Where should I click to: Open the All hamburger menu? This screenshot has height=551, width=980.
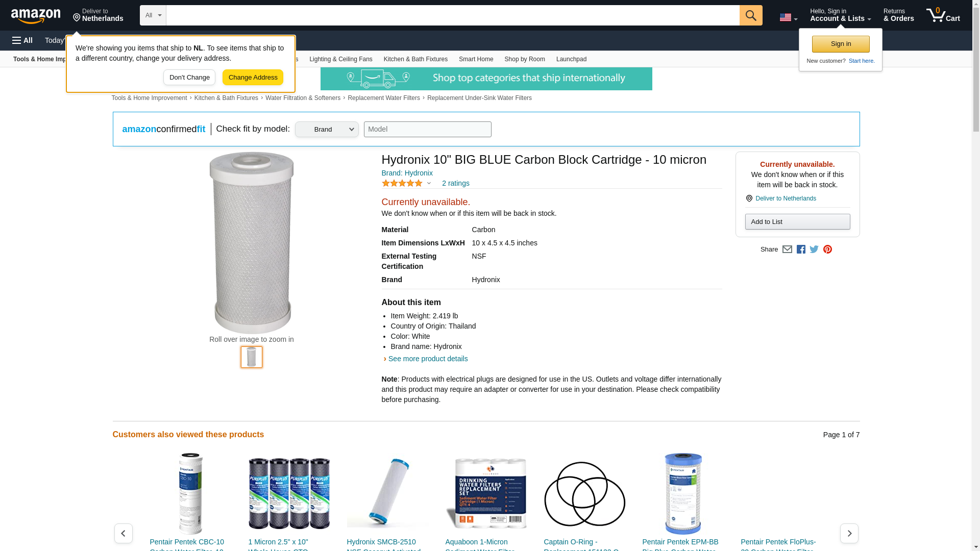coord(22,40)
